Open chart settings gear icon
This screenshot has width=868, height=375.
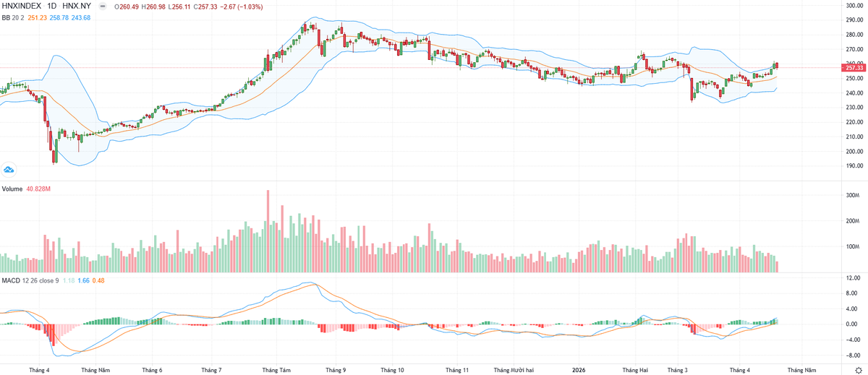[x=858, y=370]
